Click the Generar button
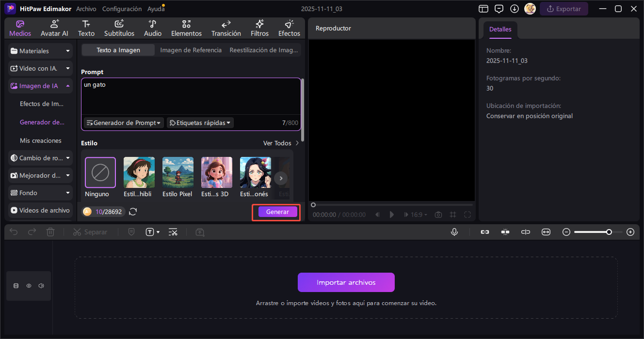The image size is (644, 339). click(277, 212)
